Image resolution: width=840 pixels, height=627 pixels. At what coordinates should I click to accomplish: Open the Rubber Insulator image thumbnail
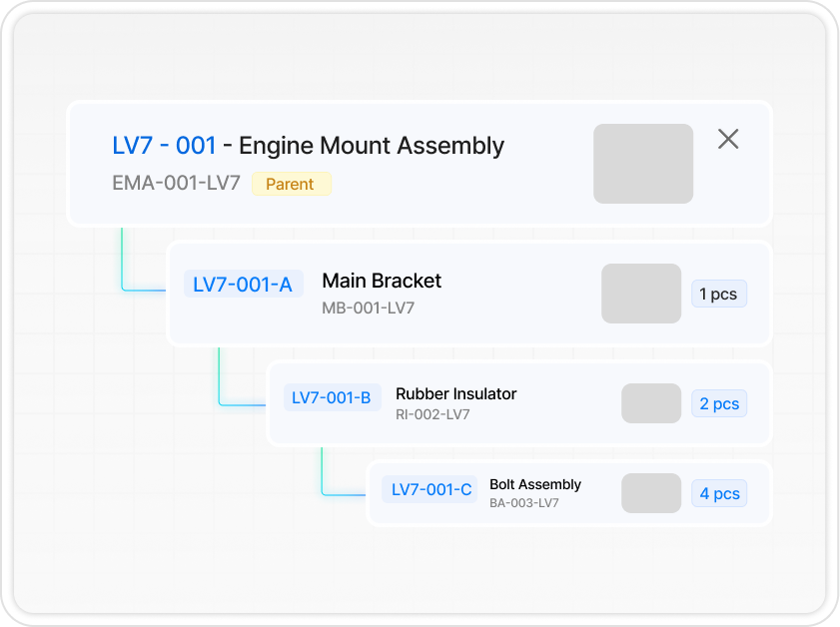[x=651, y=403]
